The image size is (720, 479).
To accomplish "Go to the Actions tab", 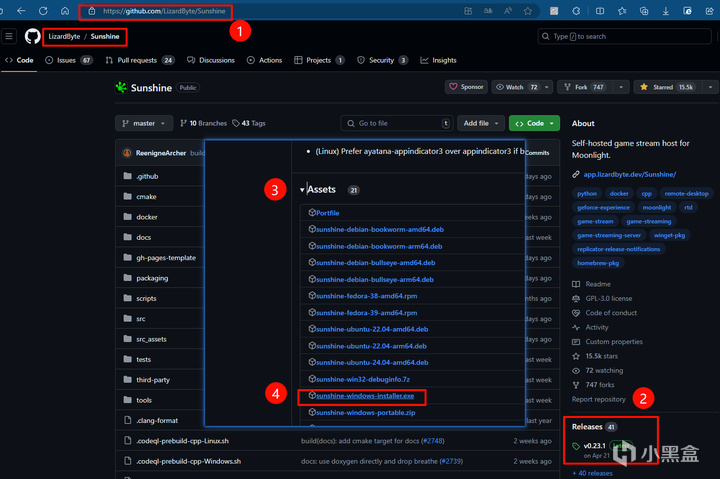I will [x=264, y=60].
